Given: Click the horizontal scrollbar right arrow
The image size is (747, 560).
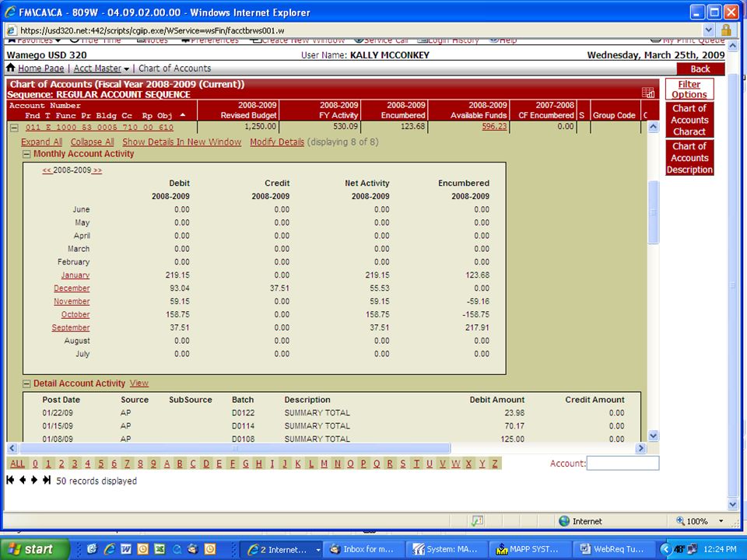Looking at the screenshot, I should click(640, 448).
